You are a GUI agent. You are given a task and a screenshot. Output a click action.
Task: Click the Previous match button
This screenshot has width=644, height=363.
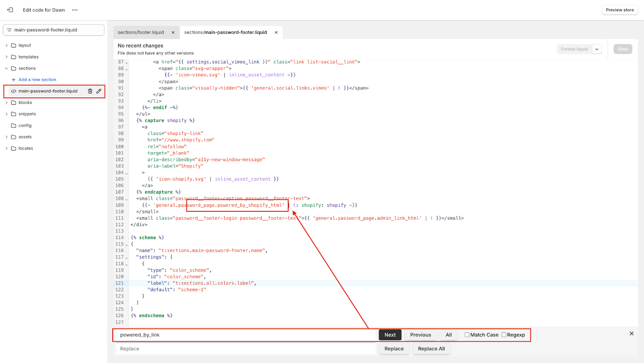[x=421, y=335]
